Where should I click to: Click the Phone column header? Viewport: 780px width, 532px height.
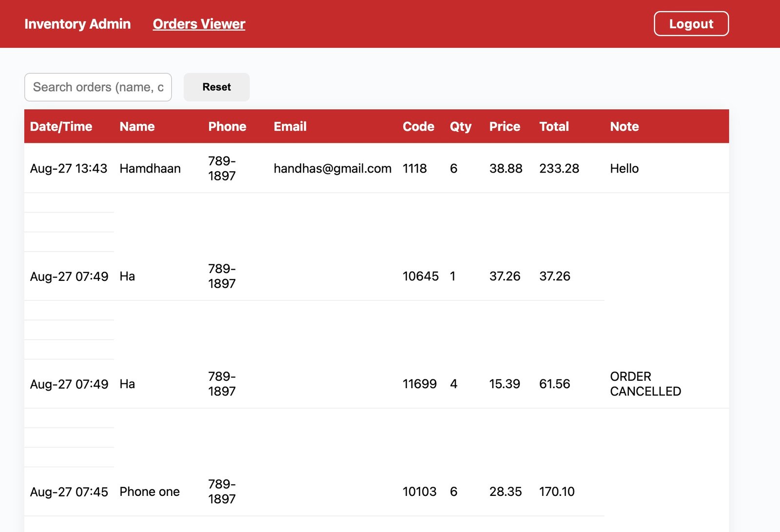click(x=227, y=126)
